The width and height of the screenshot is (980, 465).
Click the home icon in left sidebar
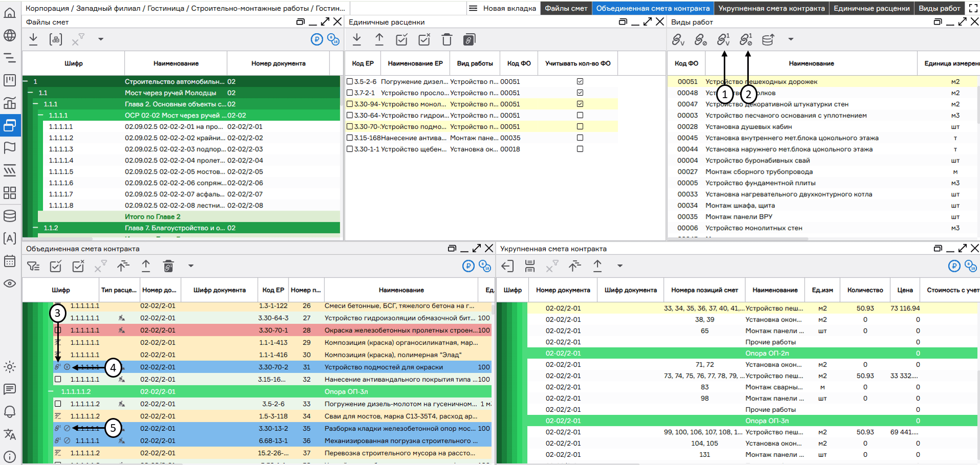click(10, 12)
